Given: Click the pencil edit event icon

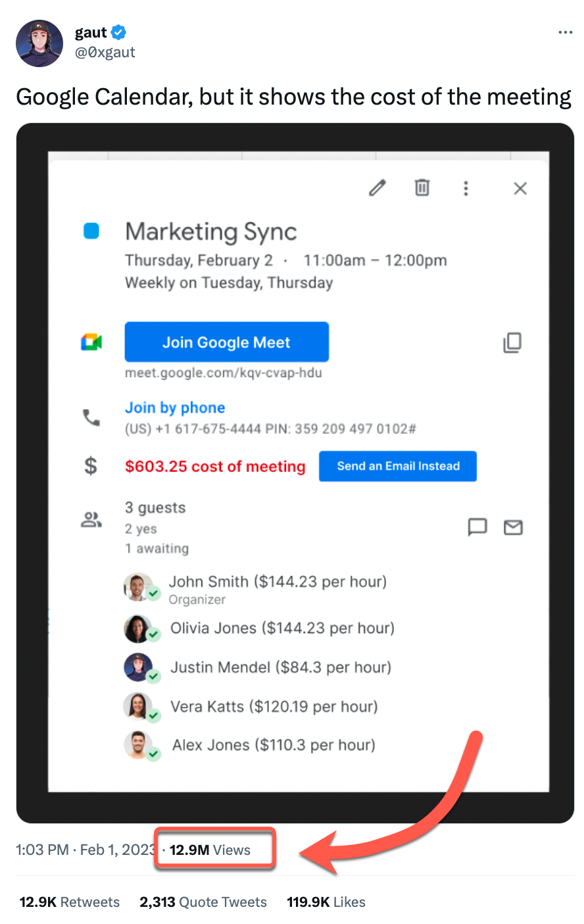Looking at the screenshot, I should click(x=377, y=188).
